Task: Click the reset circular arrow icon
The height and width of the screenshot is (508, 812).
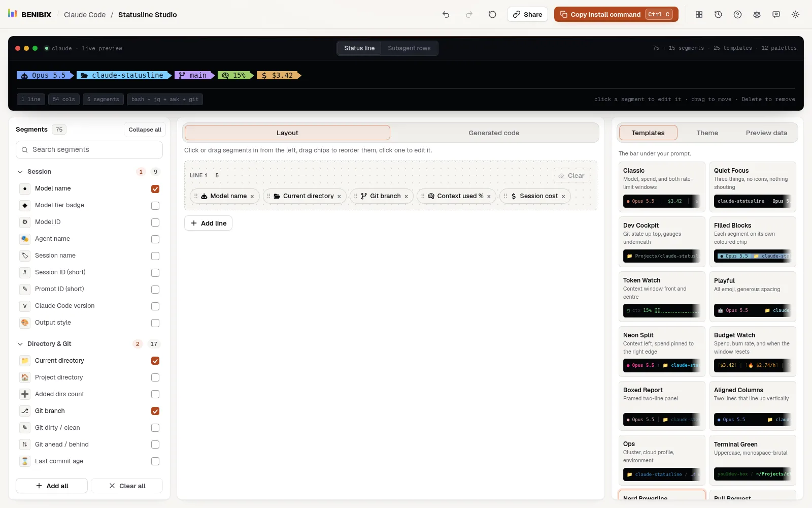Action: [492, 15]
